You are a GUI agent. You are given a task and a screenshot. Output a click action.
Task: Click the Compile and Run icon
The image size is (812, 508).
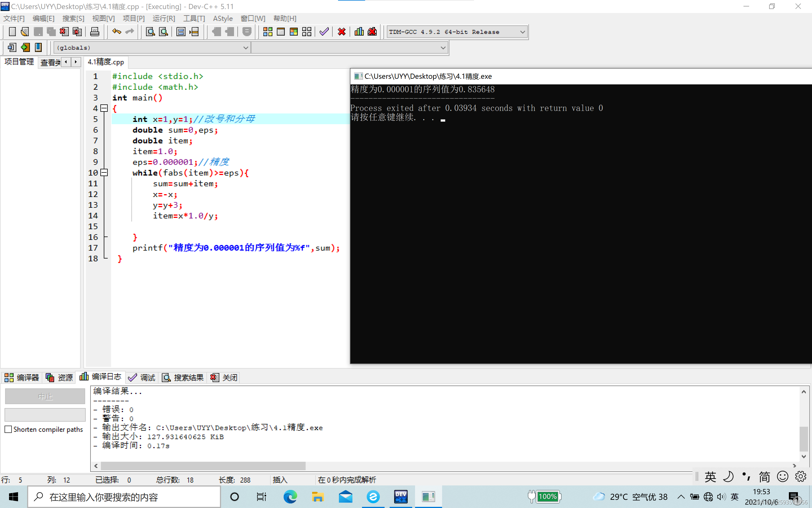(x=294, y=32)
